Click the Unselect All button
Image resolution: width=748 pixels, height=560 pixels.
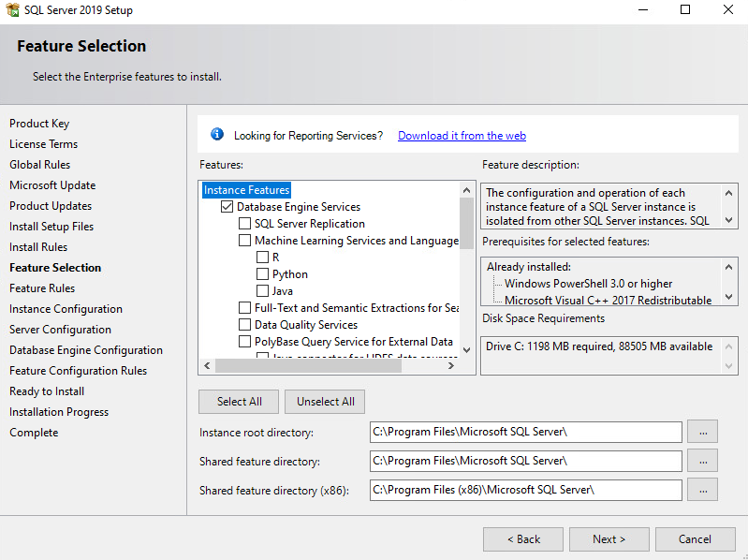[x=325, y=402]
